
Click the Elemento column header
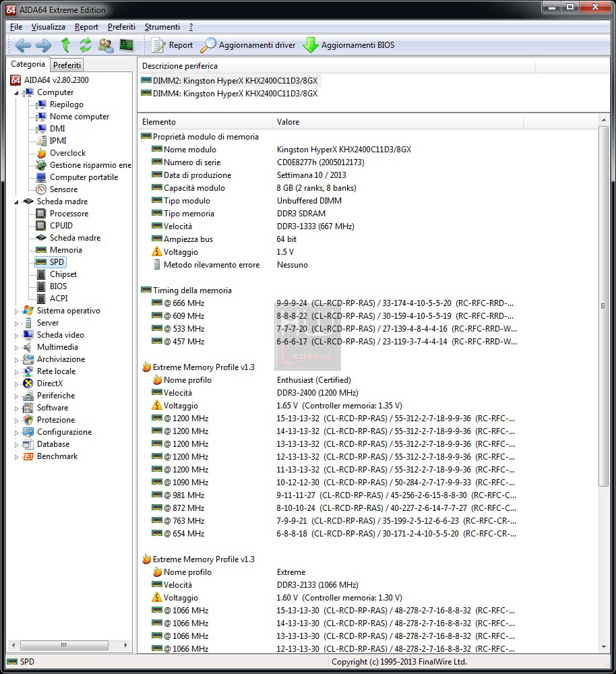tap(206, 122)
